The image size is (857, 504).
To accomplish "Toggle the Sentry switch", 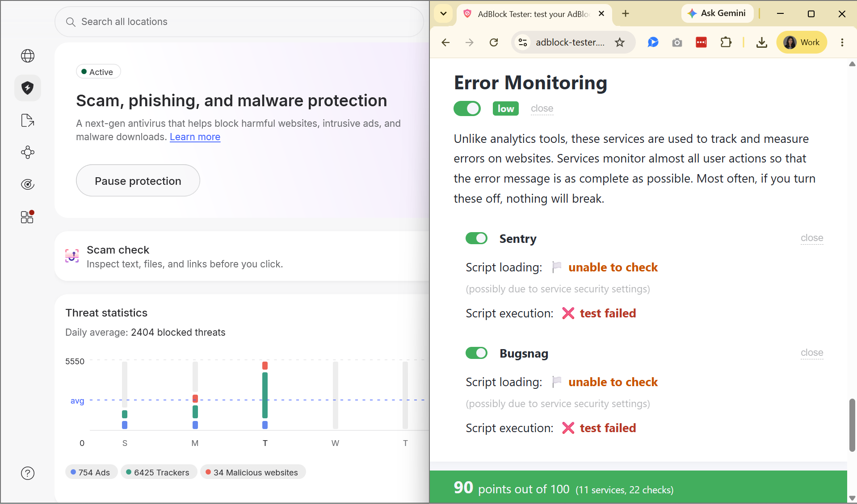I will (x=476, y=238).
